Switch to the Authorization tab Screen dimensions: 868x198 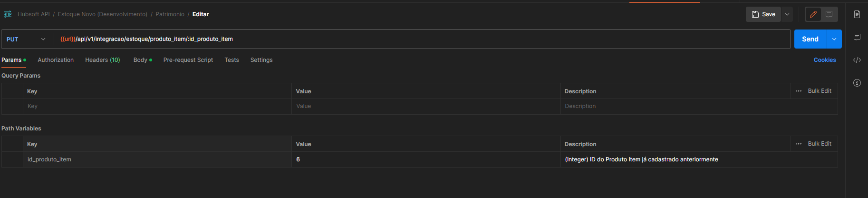coord(56,60)
